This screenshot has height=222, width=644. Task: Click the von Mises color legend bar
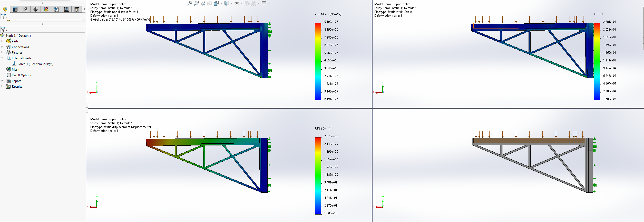318,61
